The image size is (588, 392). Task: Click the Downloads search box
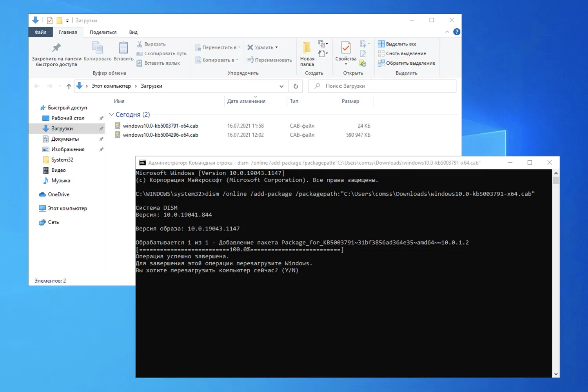pyautogui.click(x=382, y=86)
